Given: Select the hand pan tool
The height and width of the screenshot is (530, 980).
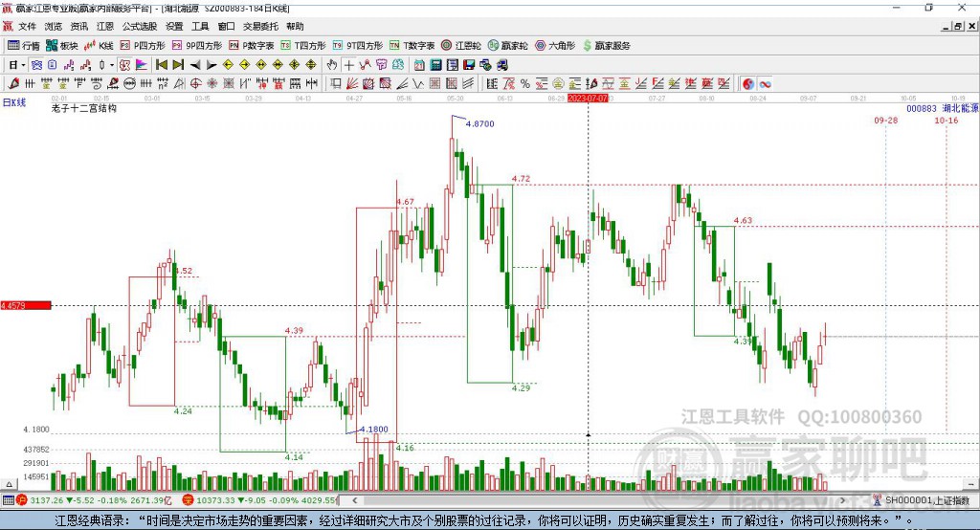Looking at the screenshot, I should pyautogui.click(x=332, y=65).
